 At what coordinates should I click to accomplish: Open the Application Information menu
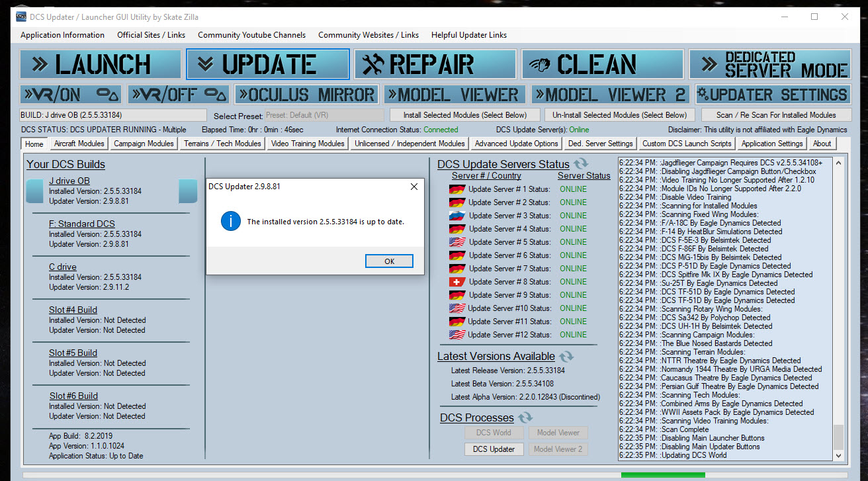point(62,35)
